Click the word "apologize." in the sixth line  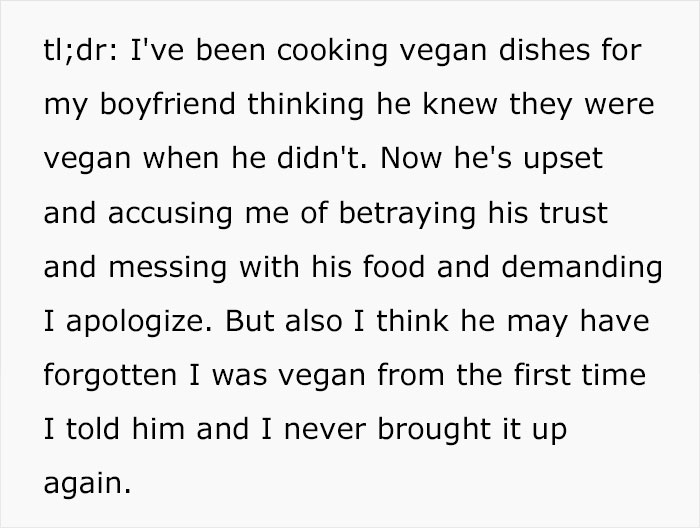[x=139, y=322]
